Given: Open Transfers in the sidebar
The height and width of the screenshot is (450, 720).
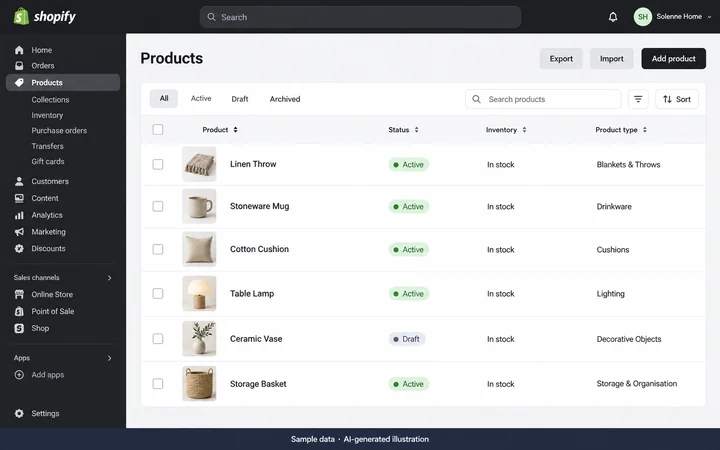Looking at the screenshot, I should pos(47,146).
